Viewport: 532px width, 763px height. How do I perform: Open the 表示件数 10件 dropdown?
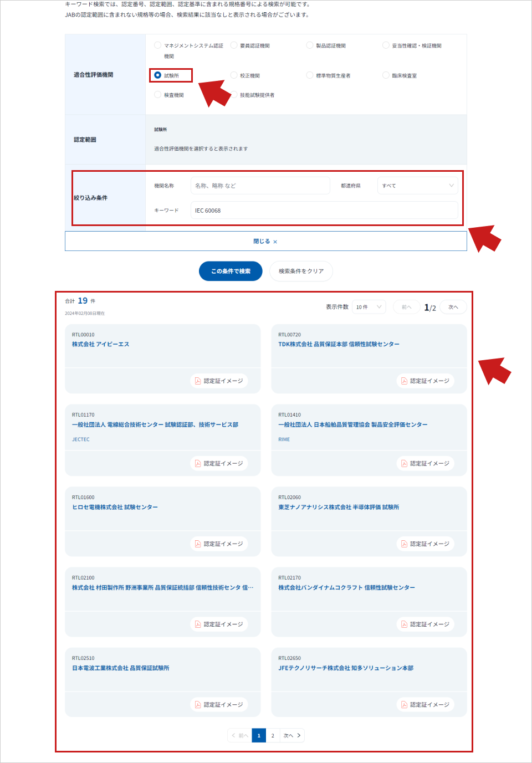tap(369, 307)
